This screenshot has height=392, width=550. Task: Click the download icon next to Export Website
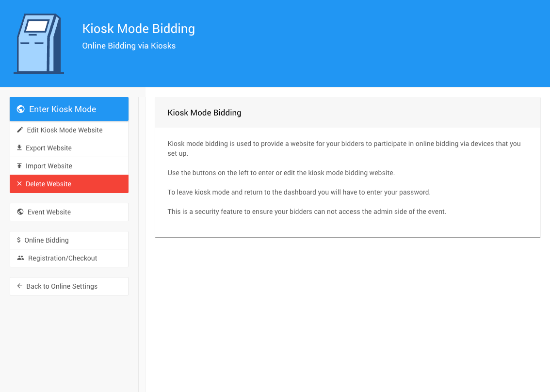[x=19, y=148]
